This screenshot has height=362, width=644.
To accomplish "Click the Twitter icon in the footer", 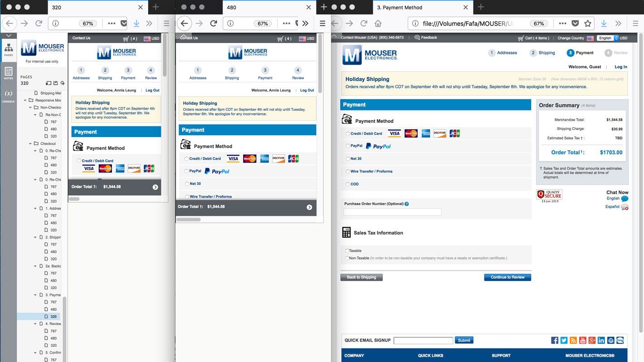I will (564, 340).
